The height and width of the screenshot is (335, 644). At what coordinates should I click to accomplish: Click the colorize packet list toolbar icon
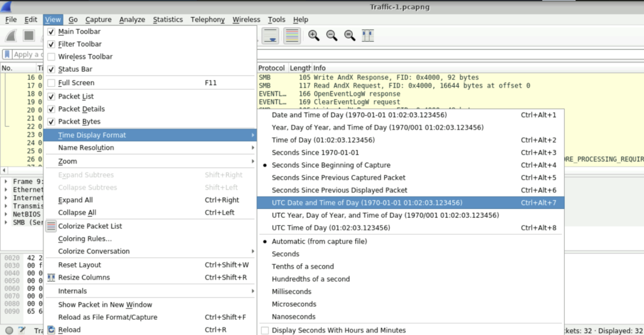point(291,35)
